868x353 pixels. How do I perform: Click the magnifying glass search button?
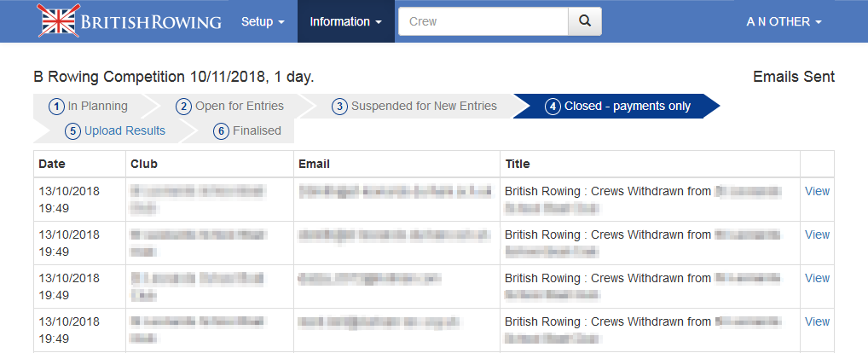coord(584,21)
